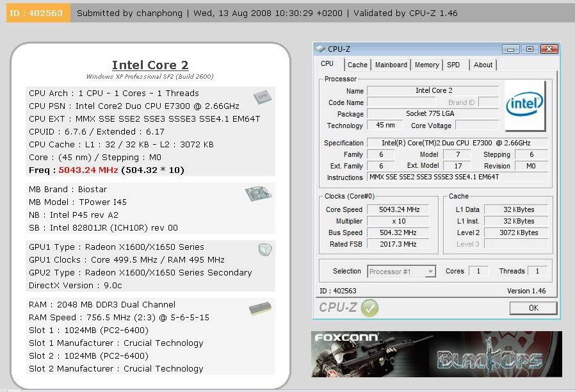Click the Multiplier value x 10
The width and height of the screenshot is (575, 392).
point(398,221)
